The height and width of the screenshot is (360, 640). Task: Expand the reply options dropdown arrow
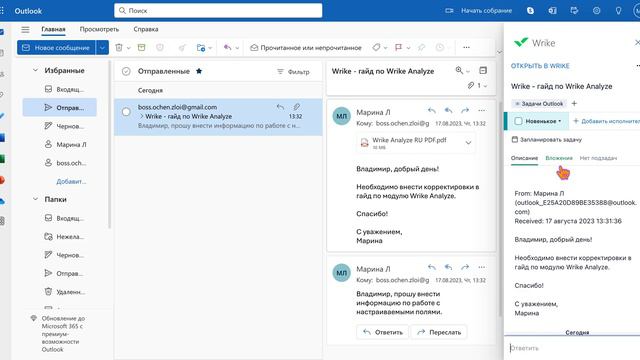pyautogui.click(x=237, y=48)
